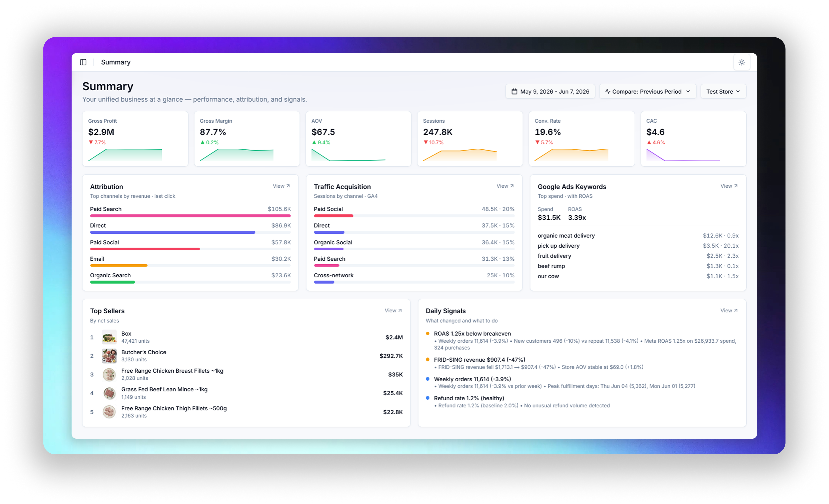Viewport: 829px width, 504px height.
Task: Click the Butcher's Choice product image
Action: 109,356
